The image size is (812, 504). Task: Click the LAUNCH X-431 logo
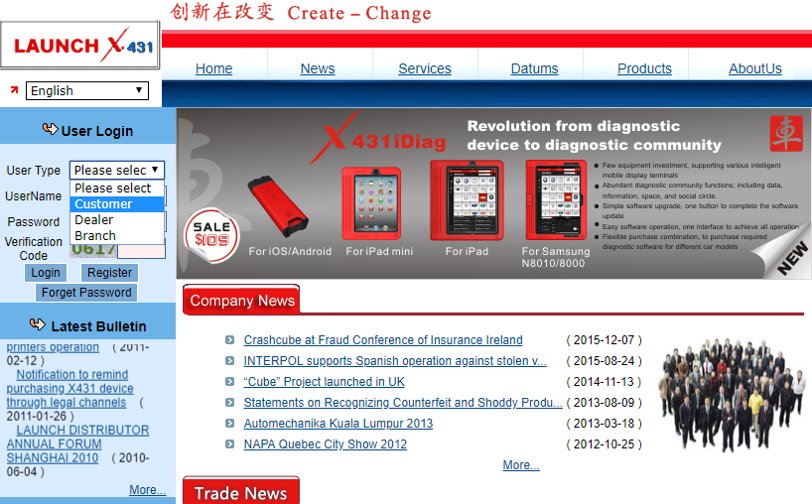click(80, 45)
